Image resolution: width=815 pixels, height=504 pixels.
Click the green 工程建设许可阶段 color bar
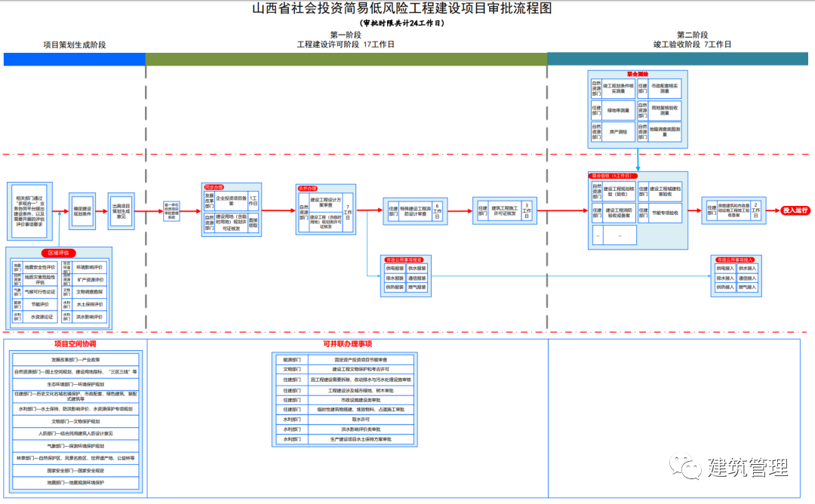click(x=346, y=60)
